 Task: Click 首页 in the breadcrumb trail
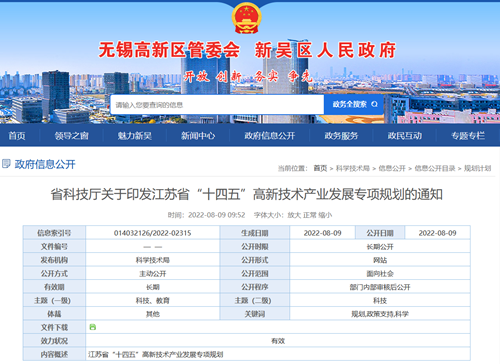[320, 168]
